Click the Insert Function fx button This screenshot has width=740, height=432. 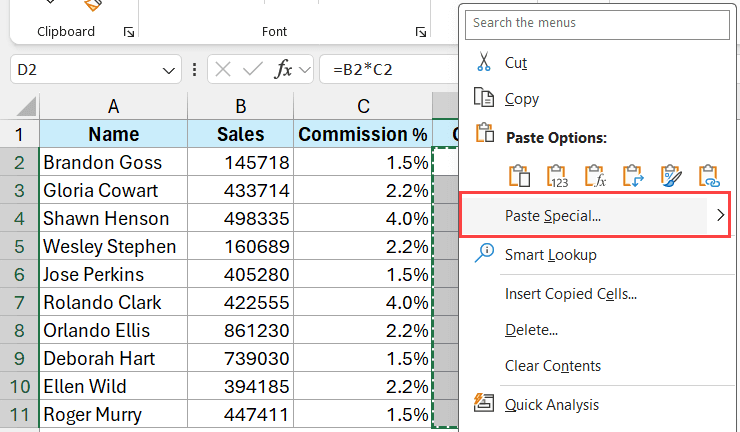pyautogui.click(x=284, y=70)
